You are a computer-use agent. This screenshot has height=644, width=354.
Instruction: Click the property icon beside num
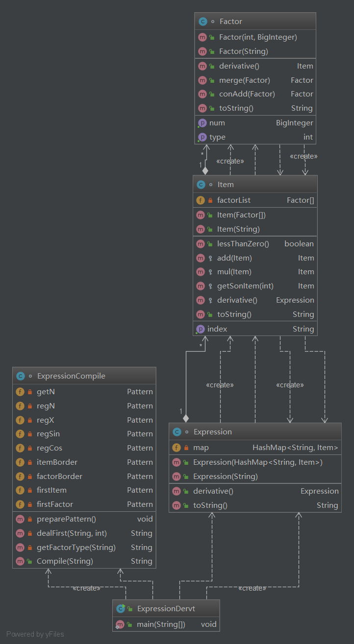[x=202, y=123]
